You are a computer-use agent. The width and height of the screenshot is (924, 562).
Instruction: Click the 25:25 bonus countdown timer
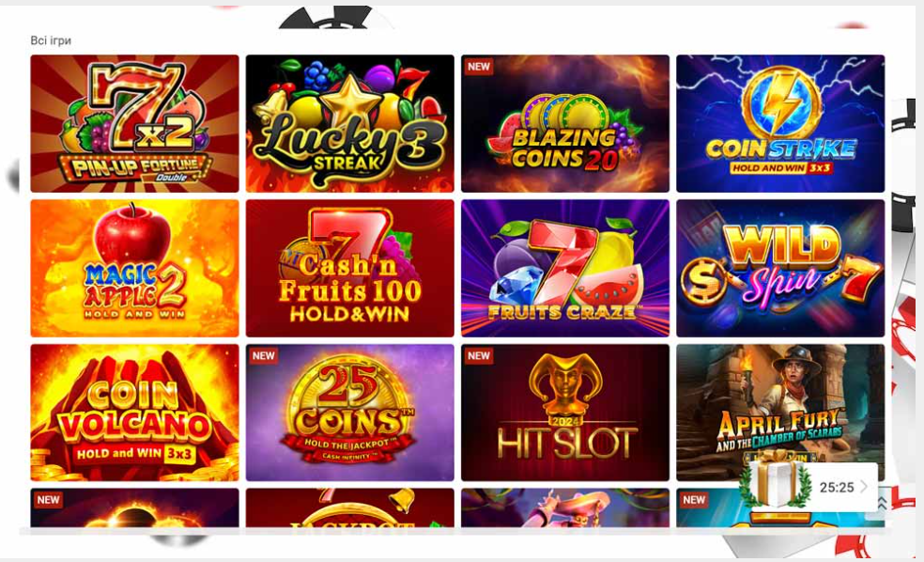[x=836, y=487]
